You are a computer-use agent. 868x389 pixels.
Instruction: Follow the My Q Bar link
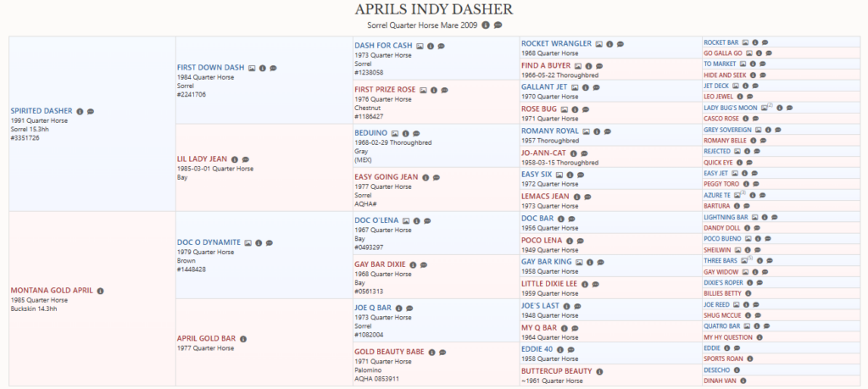click(539, 328)
